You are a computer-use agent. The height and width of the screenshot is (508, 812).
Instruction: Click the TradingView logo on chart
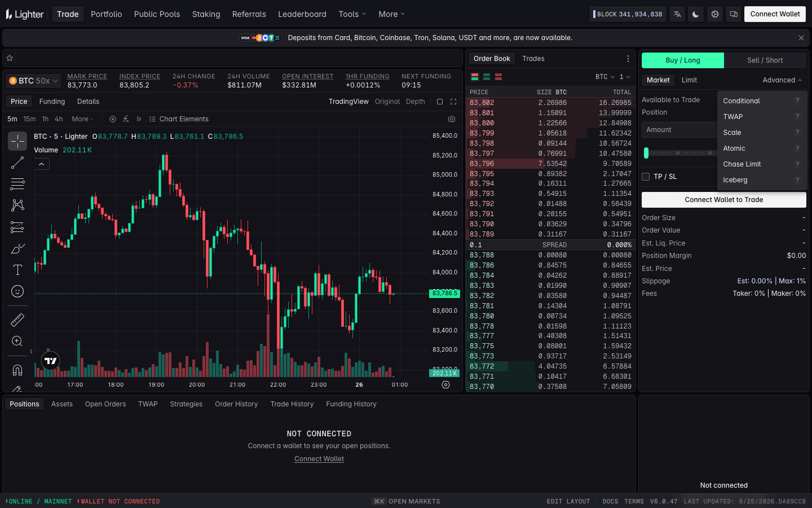51,361
